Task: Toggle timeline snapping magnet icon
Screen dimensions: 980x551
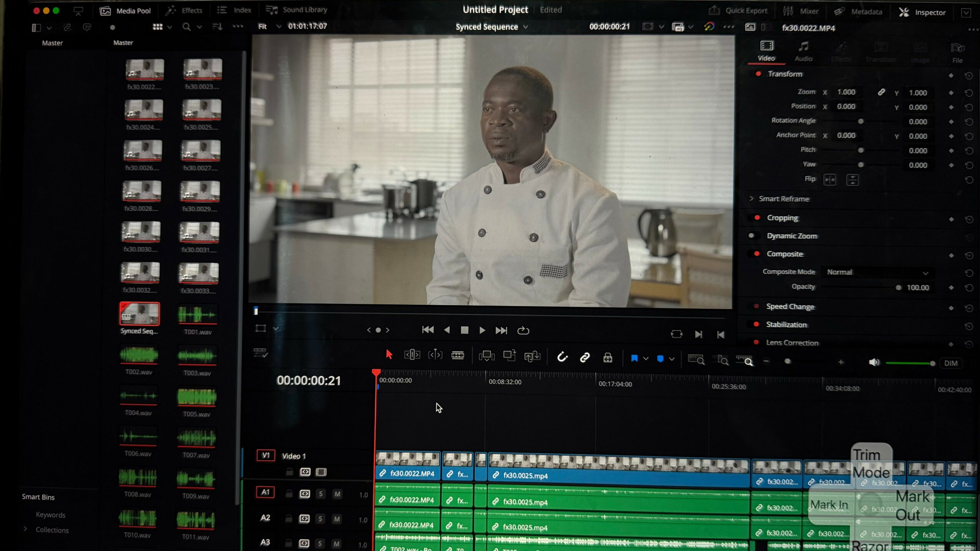Action: (562, 357)
